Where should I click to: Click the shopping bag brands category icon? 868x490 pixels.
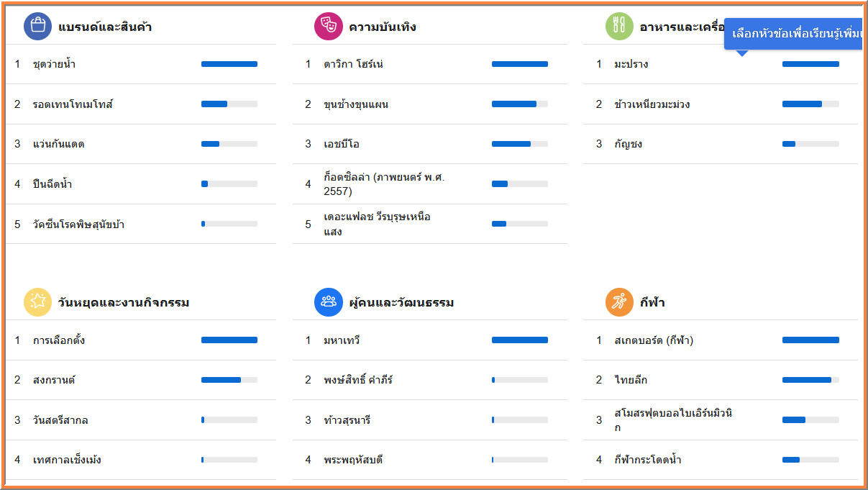(x=37, y=27)
